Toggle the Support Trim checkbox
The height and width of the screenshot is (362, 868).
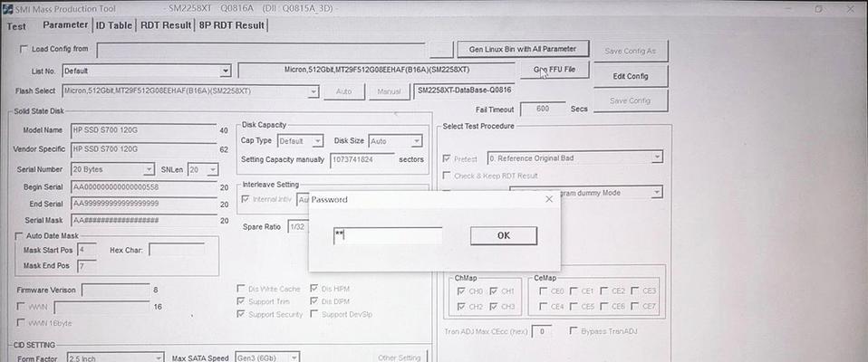pyautogui.click(x=240, y=301)
